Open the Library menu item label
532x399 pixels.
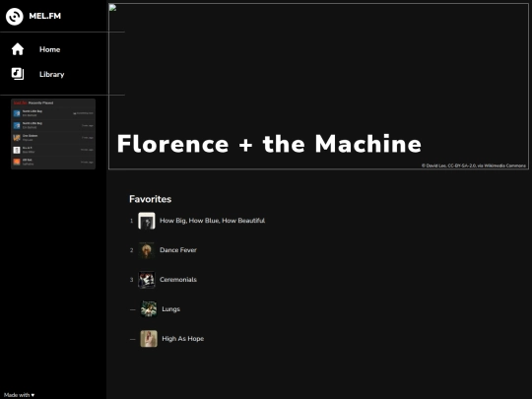tap(51, 74)
